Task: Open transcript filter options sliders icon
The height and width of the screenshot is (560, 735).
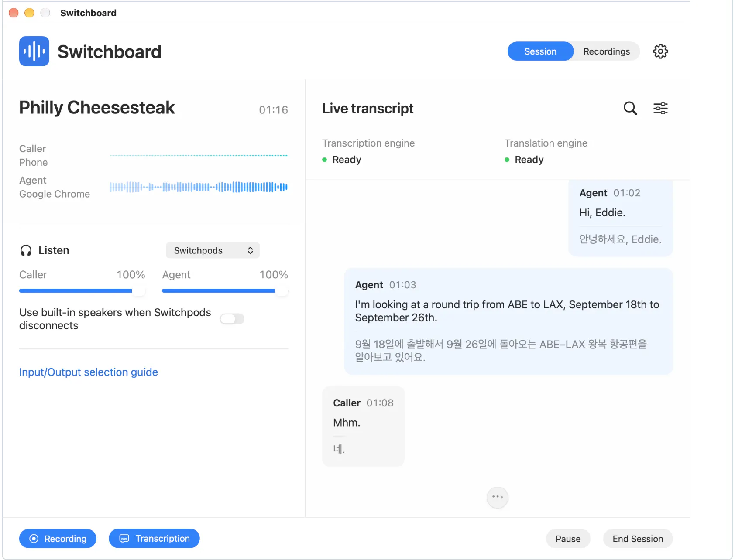Action: point(660,108)
